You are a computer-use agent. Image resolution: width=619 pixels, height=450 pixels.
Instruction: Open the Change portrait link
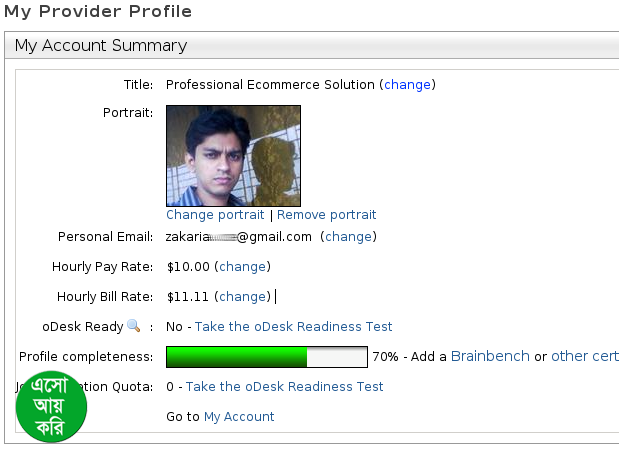[215, 215]
